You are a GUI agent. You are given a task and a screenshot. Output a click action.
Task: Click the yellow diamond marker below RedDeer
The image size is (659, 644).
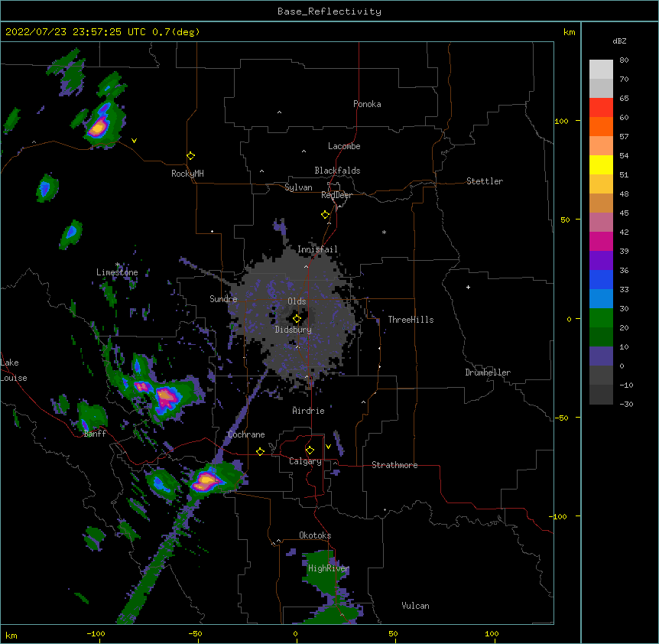326,215
